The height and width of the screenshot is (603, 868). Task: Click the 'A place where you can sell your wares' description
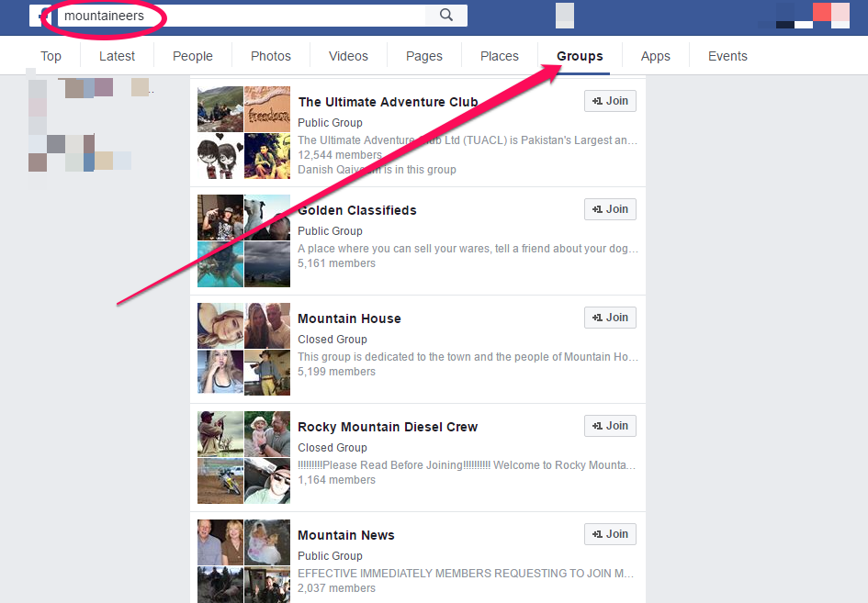[x=468, y=249]
